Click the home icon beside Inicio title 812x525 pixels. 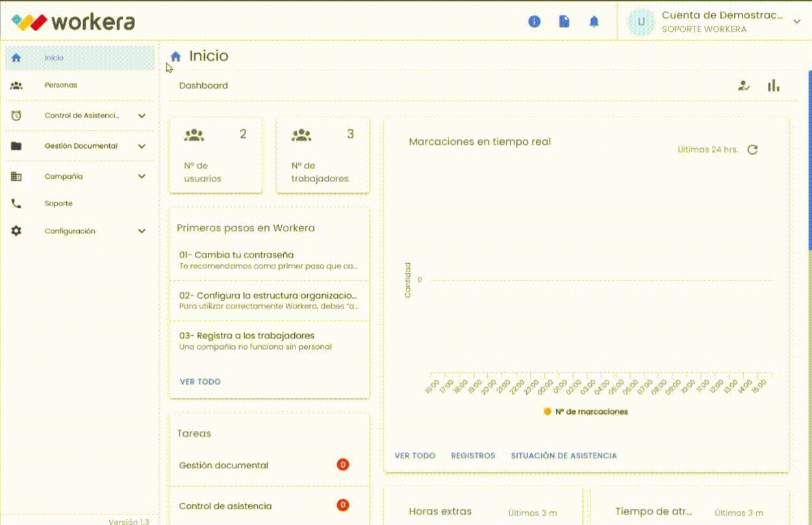tap(175, 57)
